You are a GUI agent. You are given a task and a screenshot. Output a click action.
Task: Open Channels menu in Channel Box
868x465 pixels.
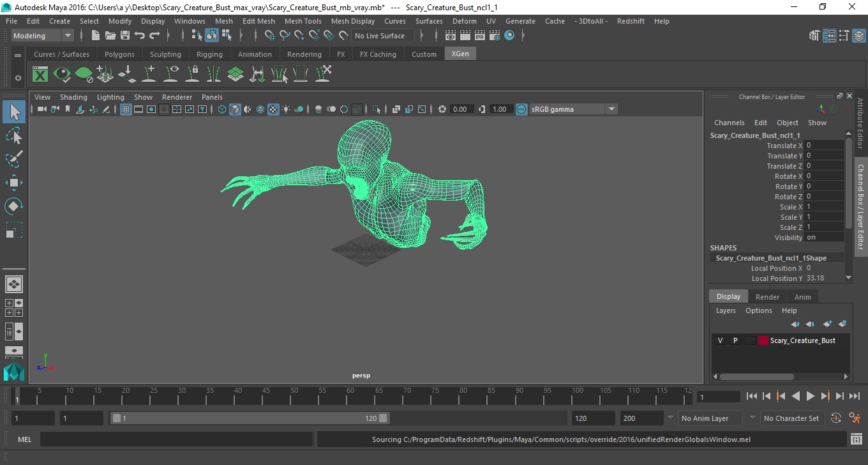click(x=729, y=123)
